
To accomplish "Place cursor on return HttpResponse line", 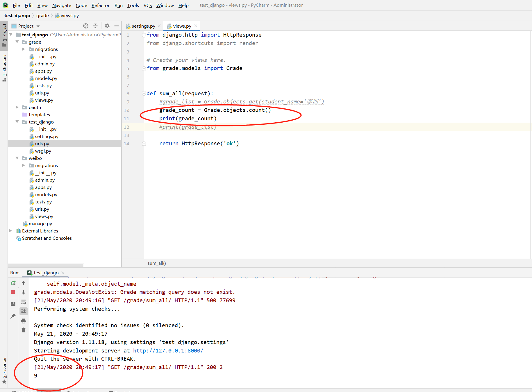I will (199, 143).
